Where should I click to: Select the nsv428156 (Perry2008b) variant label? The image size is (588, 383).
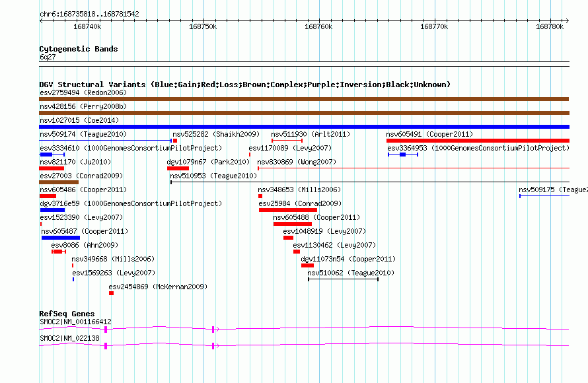[x=83, y=106]
